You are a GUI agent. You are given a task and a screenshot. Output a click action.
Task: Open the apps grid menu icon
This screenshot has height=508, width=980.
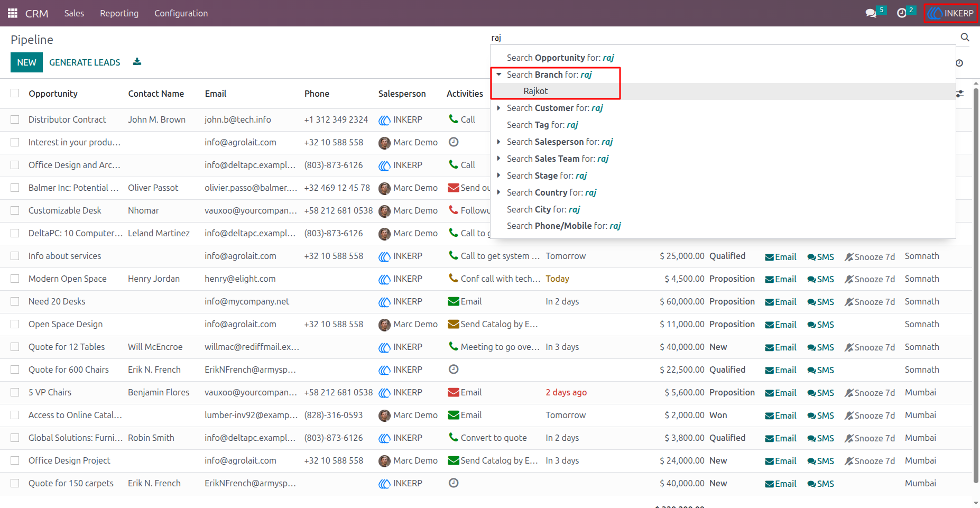point(13,13)
